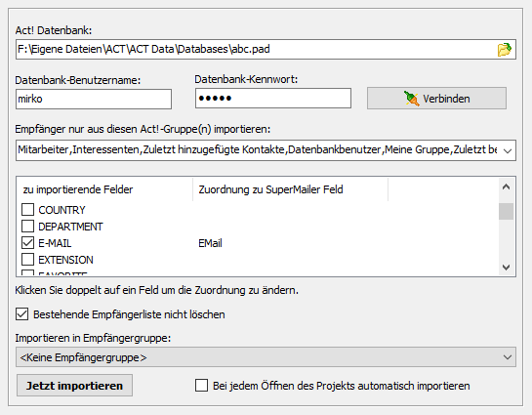Image resolution: width=532 pixels, height=415 pixels.
Task: Click into the Datenbank-Benutzername field
Action: [x=94, y=99]
